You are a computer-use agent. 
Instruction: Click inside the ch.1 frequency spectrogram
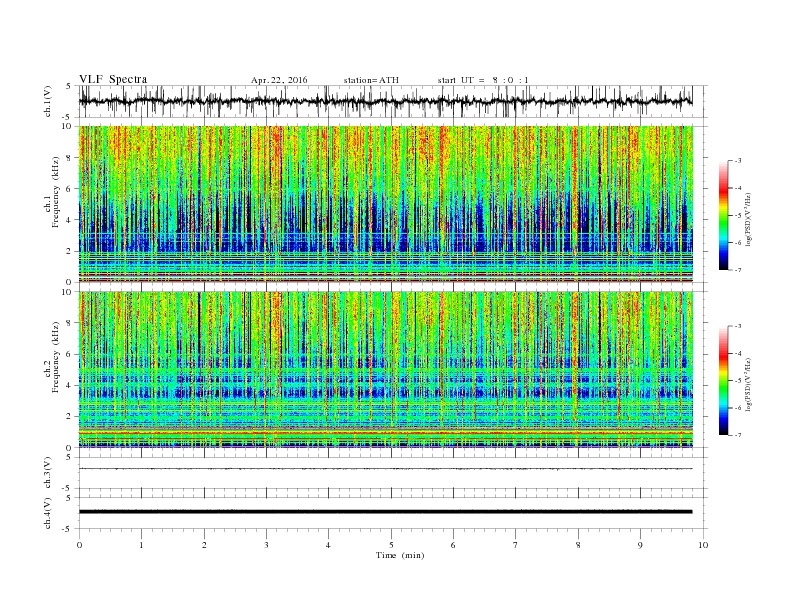point(385,204)
